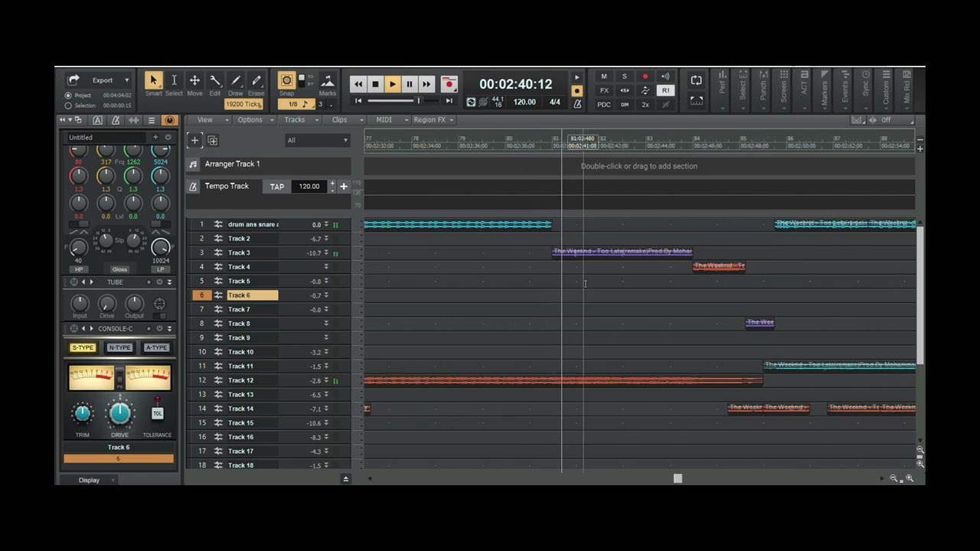Adjust the TRIM knob in Console emulator
980x551 pixels.
tap(82, 414)
